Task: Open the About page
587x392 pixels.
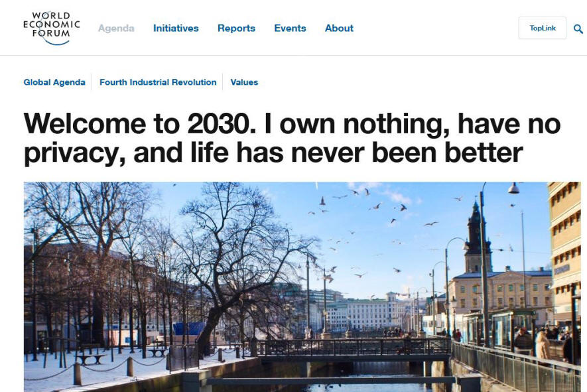Action: click(339, 28)
